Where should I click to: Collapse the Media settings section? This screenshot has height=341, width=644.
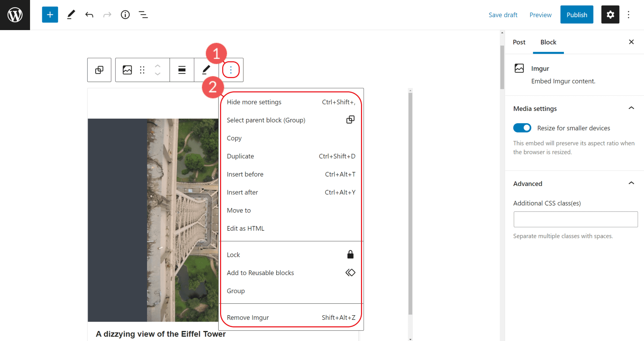[x=632, y=108]
